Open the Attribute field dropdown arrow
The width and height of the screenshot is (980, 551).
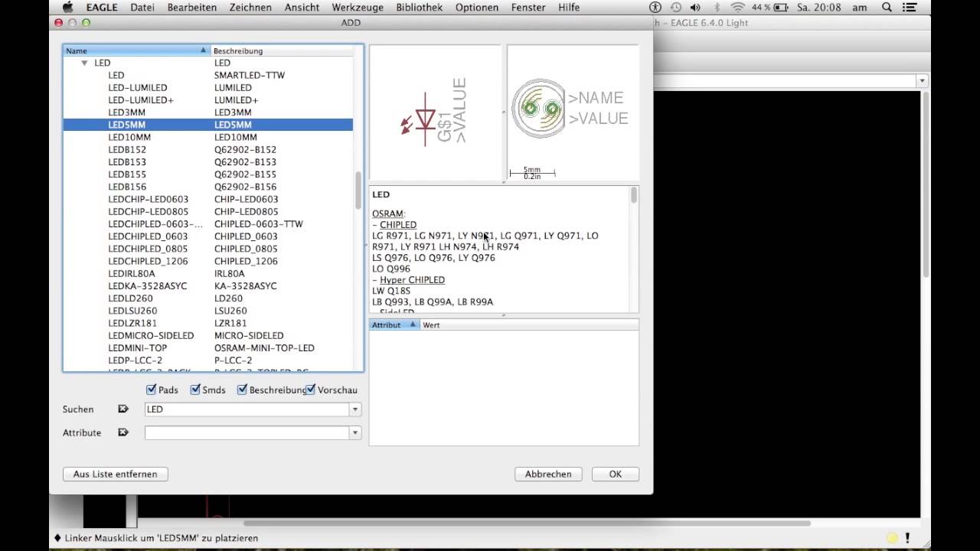[355, 432]
